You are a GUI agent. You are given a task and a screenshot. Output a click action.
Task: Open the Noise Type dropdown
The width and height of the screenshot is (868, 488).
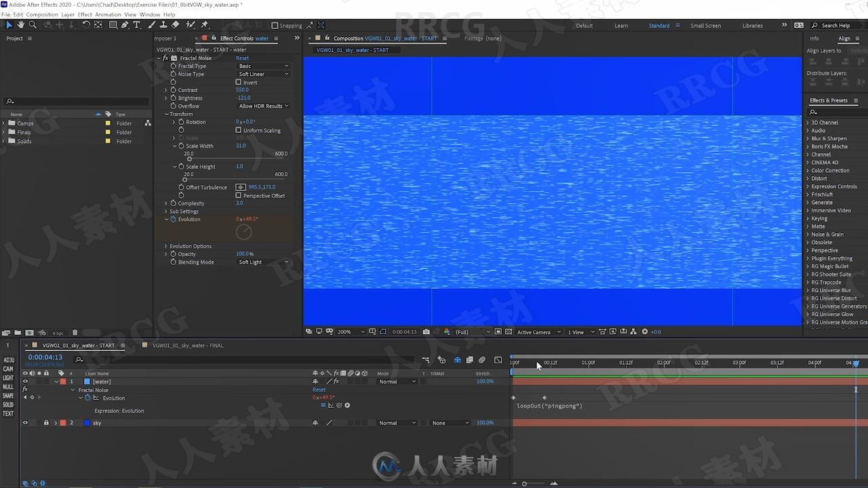click(263, 75)
